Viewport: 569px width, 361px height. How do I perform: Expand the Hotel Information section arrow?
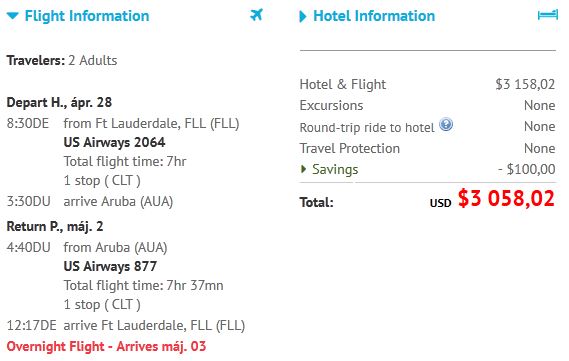pyautogui.click(x=302, y=16)
